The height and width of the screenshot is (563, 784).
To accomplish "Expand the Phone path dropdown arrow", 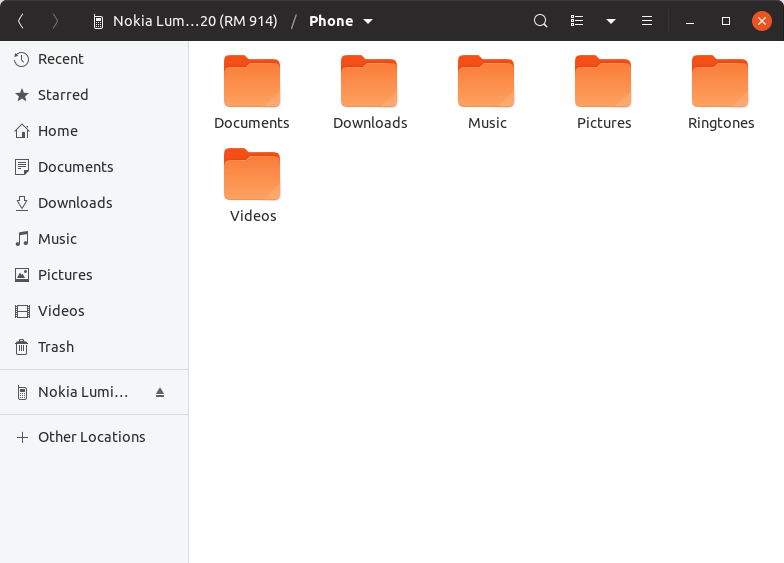I will click(x=368, y=21).
